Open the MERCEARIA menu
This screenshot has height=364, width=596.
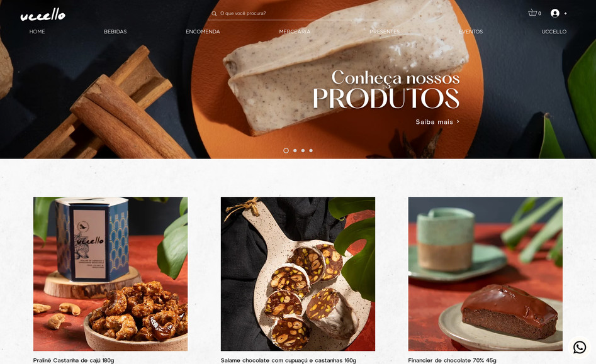pos(295,31)
